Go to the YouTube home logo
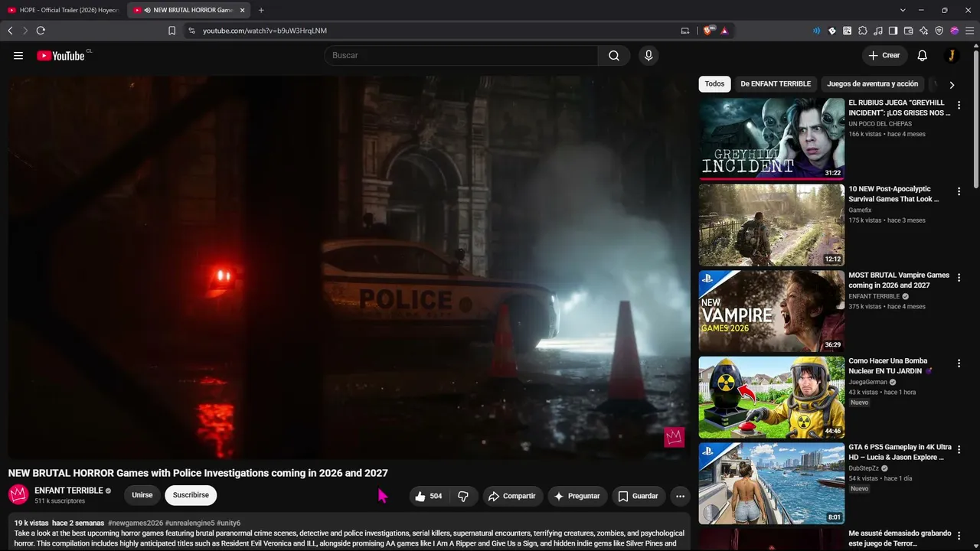This screenshot has height=551, width=980. click(60, 56)
